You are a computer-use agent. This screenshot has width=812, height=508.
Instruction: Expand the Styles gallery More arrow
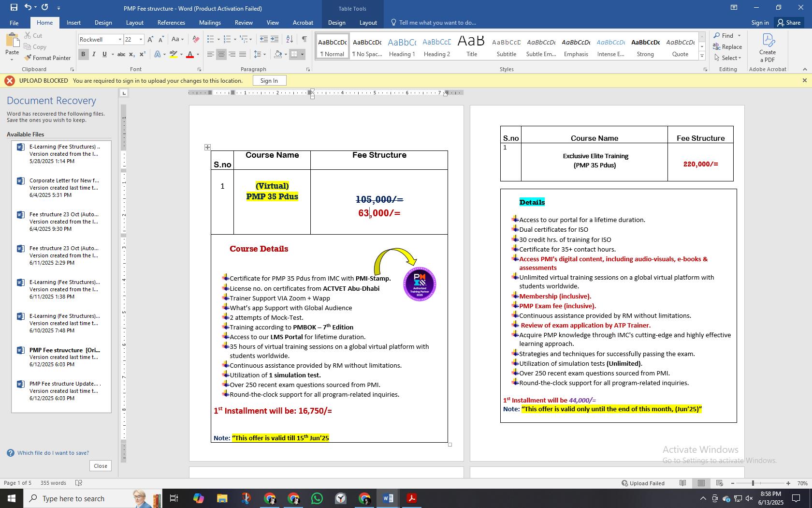coord(702,56)
